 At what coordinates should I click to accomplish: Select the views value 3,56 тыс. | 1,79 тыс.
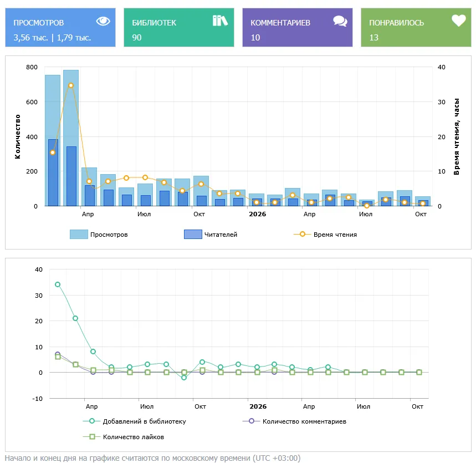coord(52,37)
